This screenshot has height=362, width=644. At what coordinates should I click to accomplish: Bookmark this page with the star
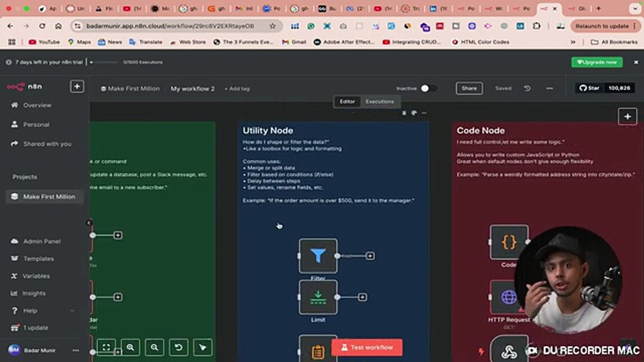point(273,26)
